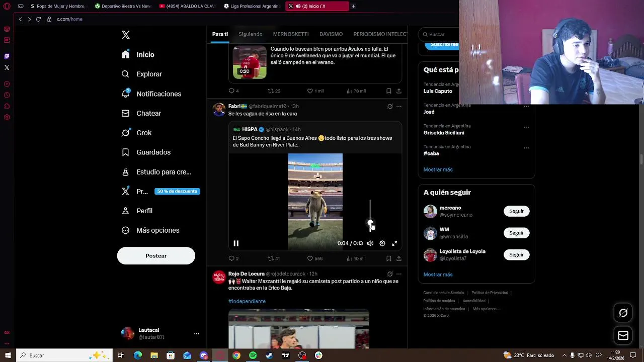Click the X logo in sidebar

click(x=126, y=35)
